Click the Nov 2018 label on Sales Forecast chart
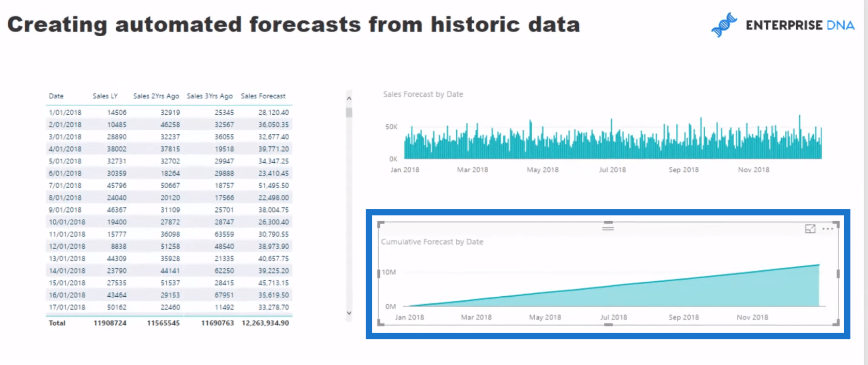The width and height of the screenshot is (868, 365). [x=753, y=170]
